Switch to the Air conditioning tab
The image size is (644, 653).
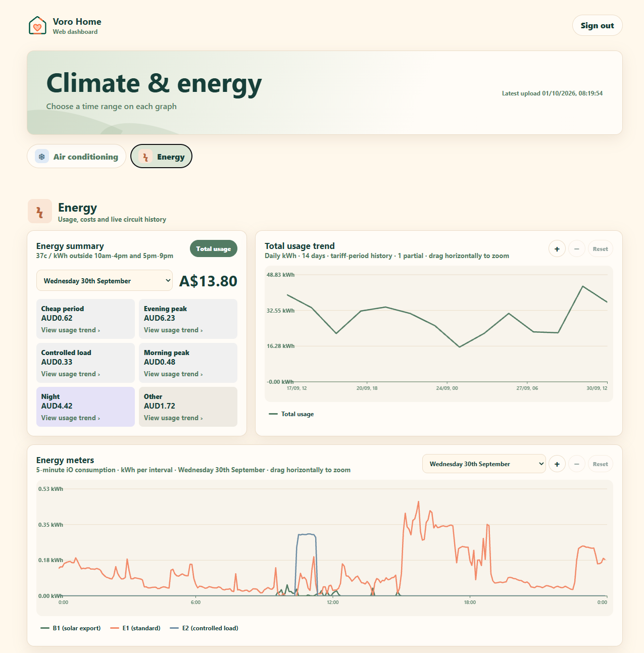point(77,157)
